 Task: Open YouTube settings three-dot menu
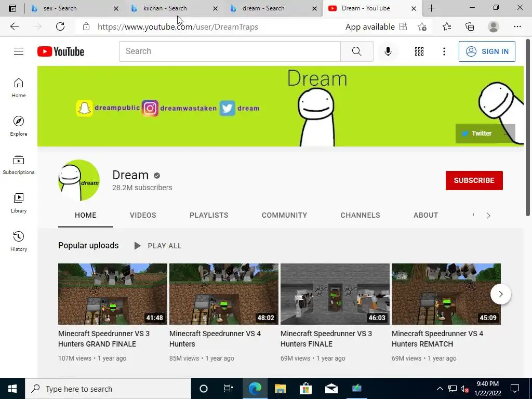click(444, 51)
